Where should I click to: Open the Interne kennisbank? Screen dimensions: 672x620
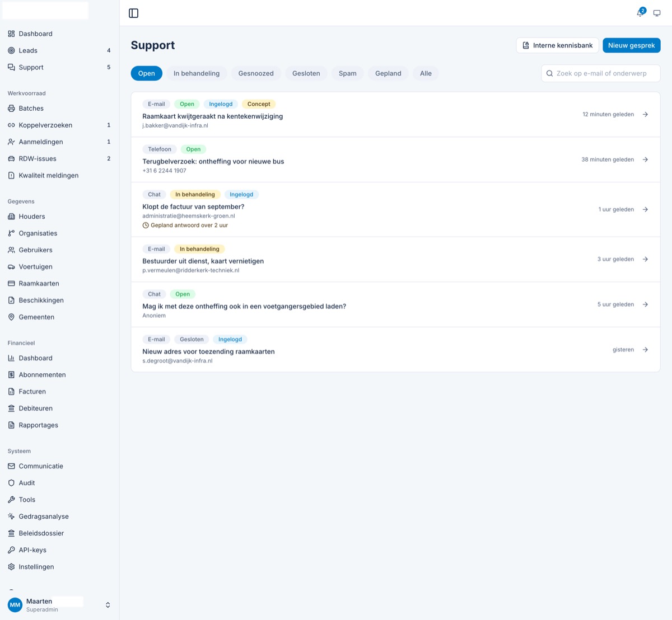coord(557,45)
